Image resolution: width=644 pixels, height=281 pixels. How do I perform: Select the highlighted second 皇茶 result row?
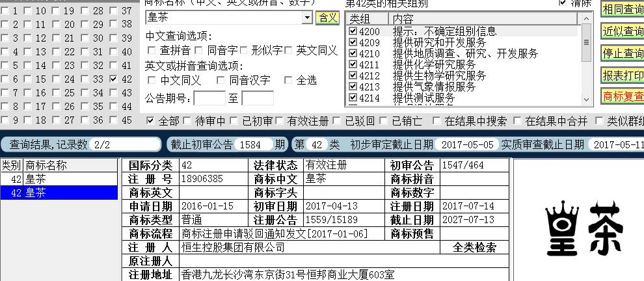click(59, 193)
